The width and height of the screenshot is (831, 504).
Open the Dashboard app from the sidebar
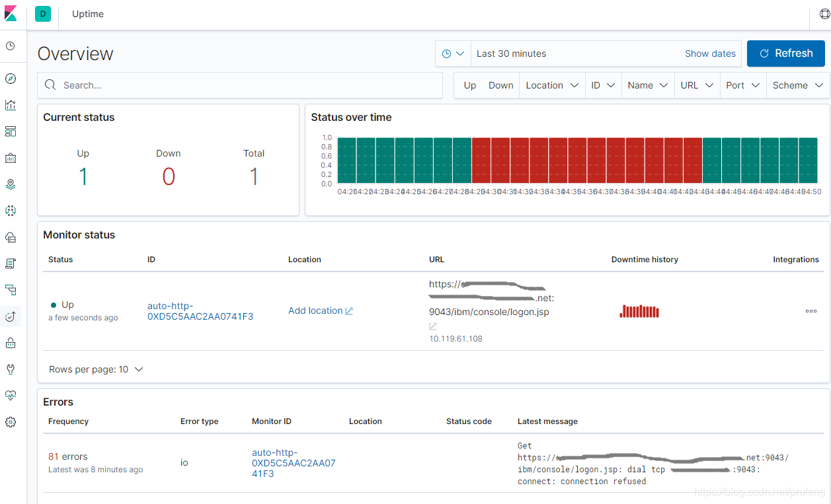11,131
